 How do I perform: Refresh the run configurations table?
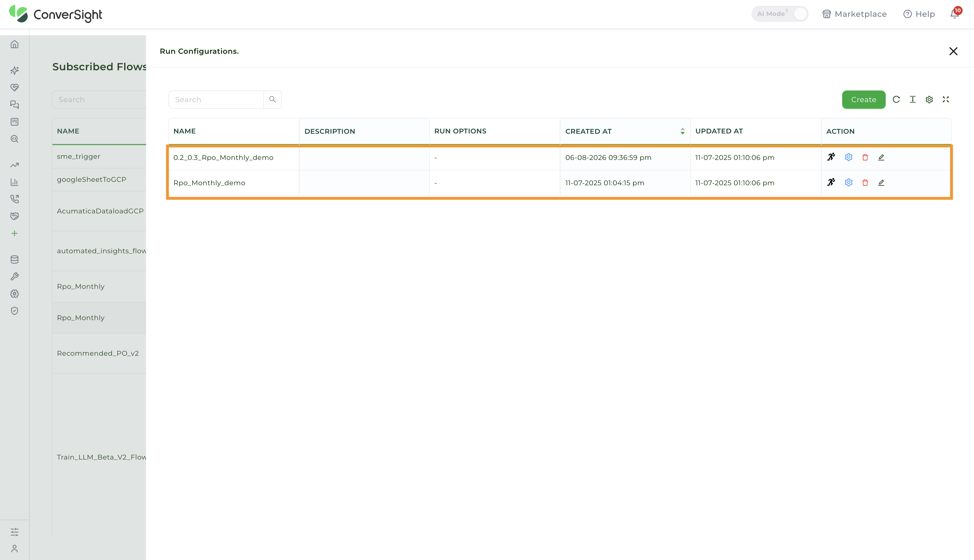pyautogui.click(x=896, y=100)
